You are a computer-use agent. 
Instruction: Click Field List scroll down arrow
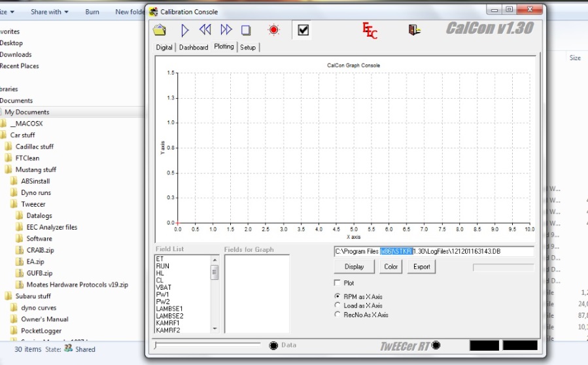point(215,328)
